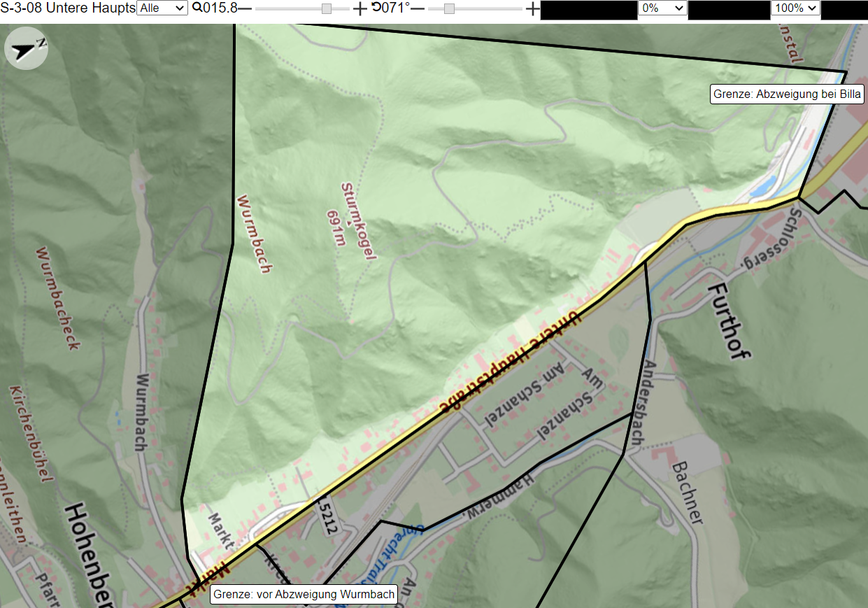Decrease zoom with the minus icon

[246, 8]
